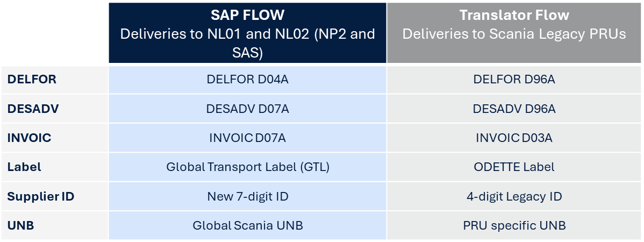Click the DESADV D07A cell
This screenshot has height=242, width=644.
point(247,109)
